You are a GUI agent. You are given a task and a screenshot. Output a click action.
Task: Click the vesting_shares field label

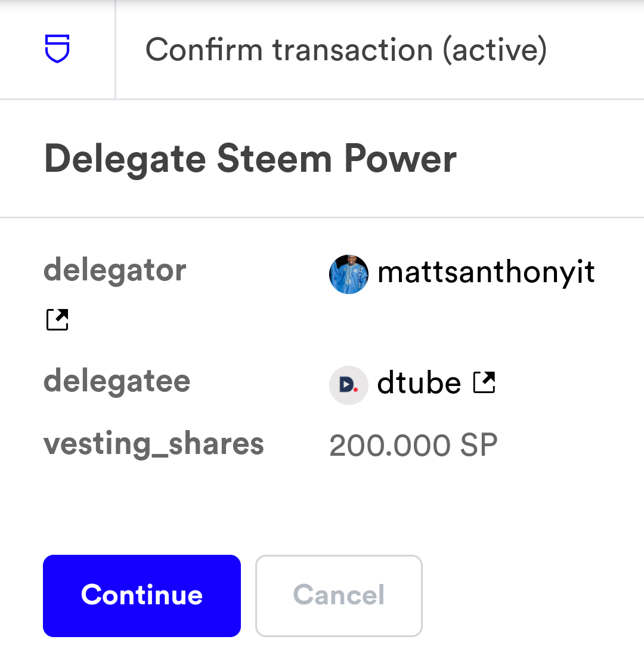click(x=154, y=444)
